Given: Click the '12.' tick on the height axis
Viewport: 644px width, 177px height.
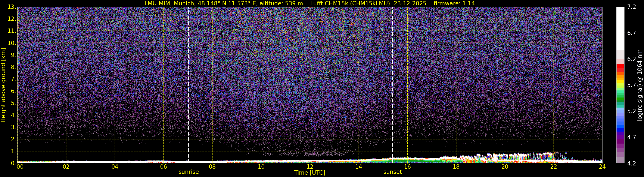Looking at the screenshot, I should [x=12, y=19].
